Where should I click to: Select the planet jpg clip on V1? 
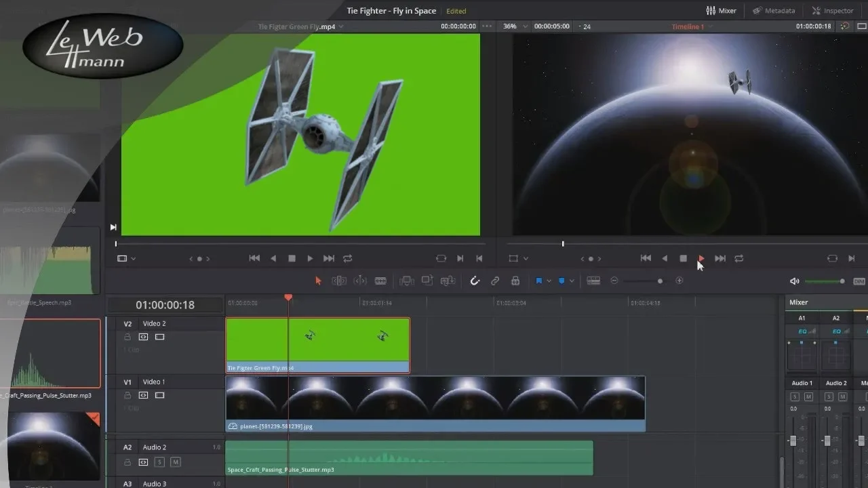pos(435,404)
